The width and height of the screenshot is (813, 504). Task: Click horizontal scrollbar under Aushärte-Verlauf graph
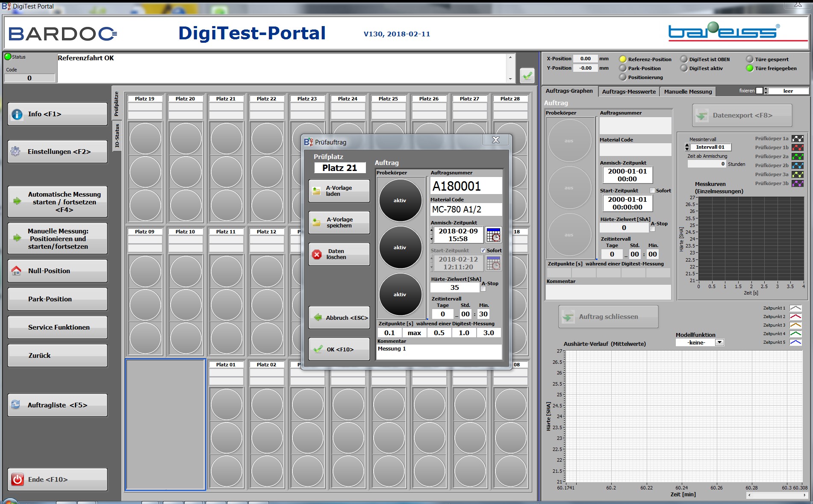click(777, 495)
